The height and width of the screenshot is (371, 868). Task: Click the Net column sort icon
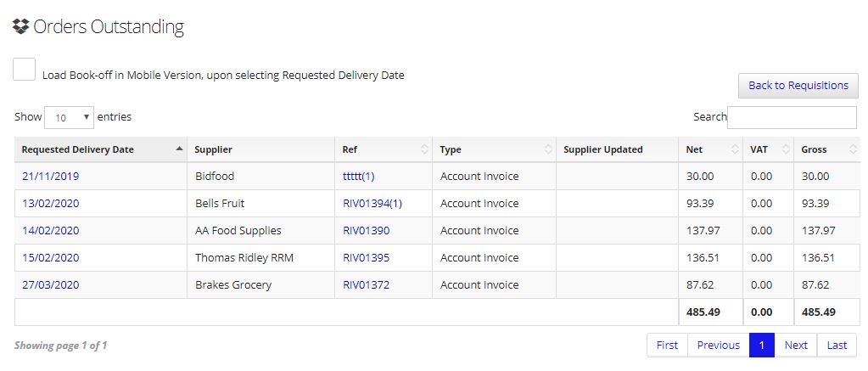point(735,149)
